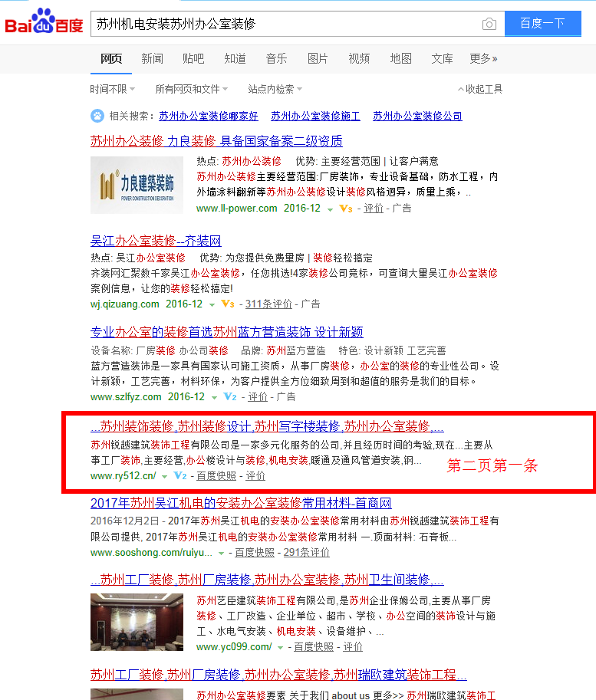The height and width of the screenshot is (700, 596).
Task: Click 评价 on the ll-power.com result
Action: point(374,209)
